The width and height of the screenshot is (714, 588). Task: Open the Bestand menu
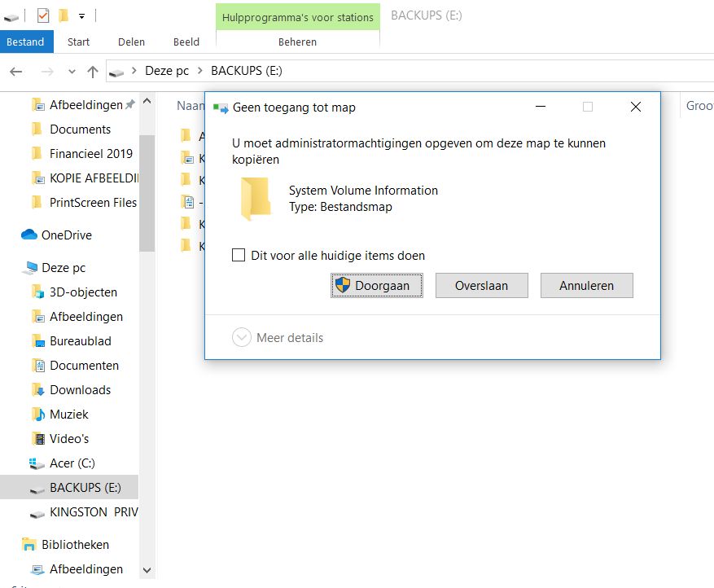pos(26,42)
